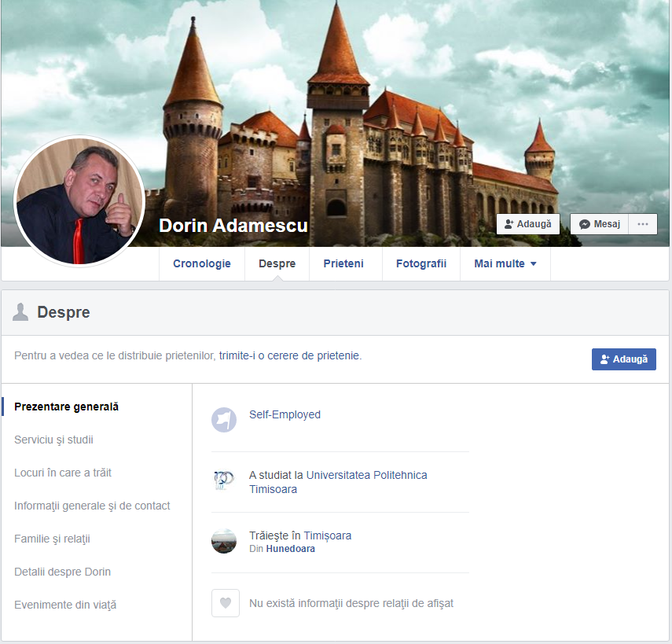Open the three-dots more options button
Image resolution: width=672 pixels, height=644 pixels.
click(x=642, y=224)
